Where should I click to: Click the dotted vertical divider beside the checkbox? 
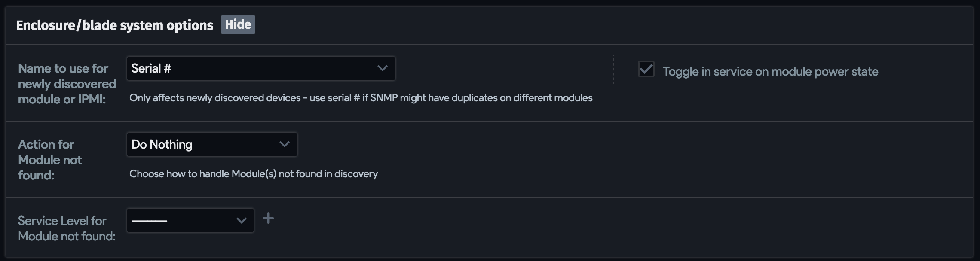(613, 69)
